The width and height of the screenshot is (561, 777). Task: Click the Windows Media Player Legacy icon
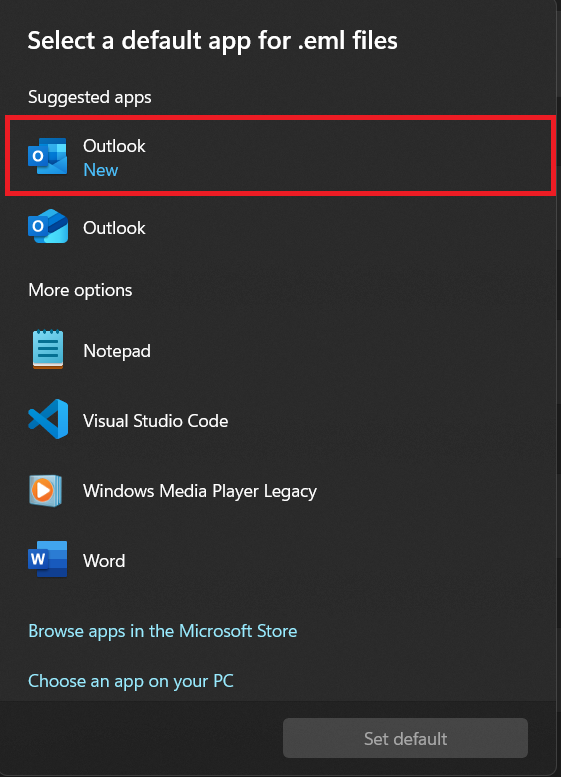tap(46, 491)
